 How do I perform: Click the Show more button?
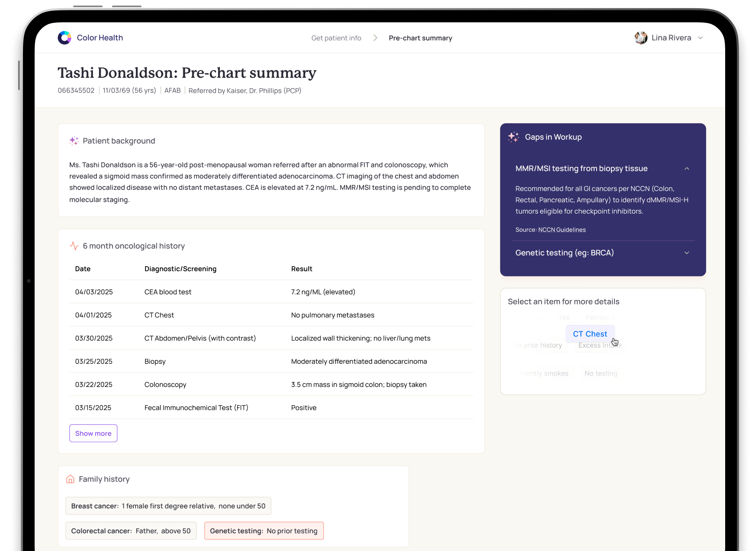[93, 433]
